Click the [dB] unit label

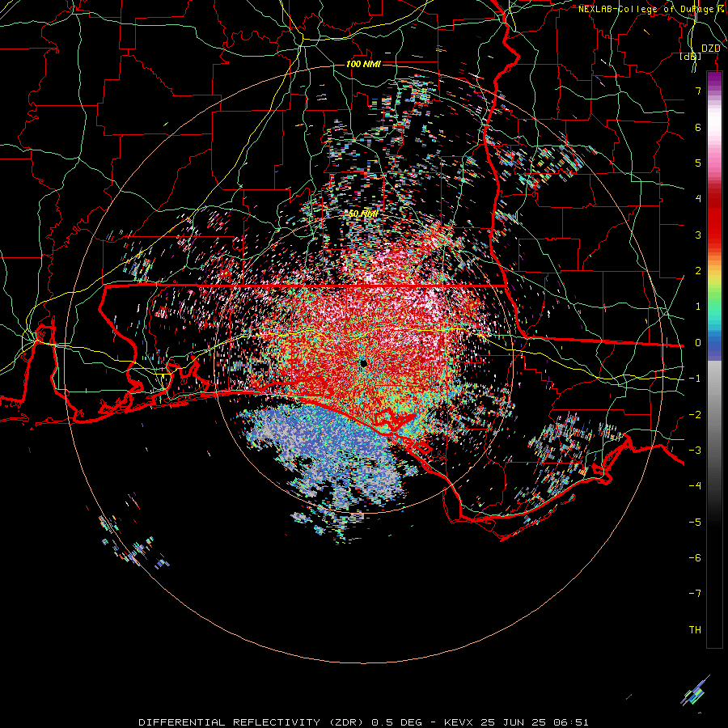691,57
